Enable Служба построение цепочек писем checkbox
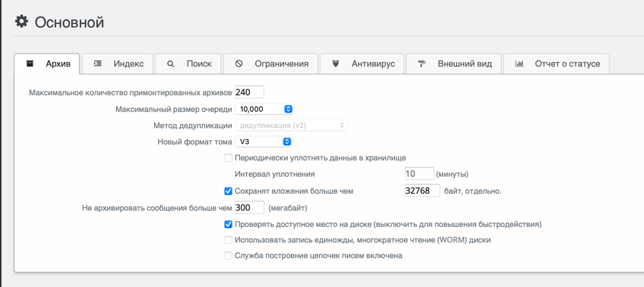The image size is (644, 287). click(x=228, y=256)
